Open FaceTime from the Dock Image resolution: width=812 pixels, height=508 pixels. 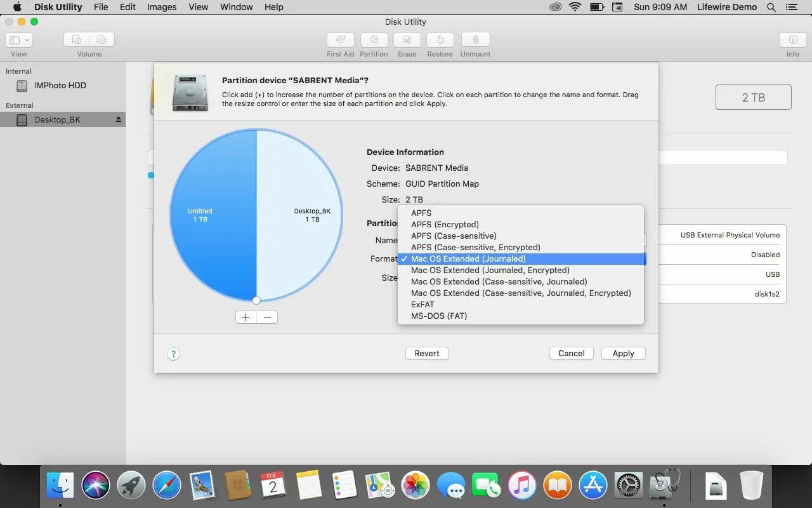pyautogui.click(x=487, y=486)
